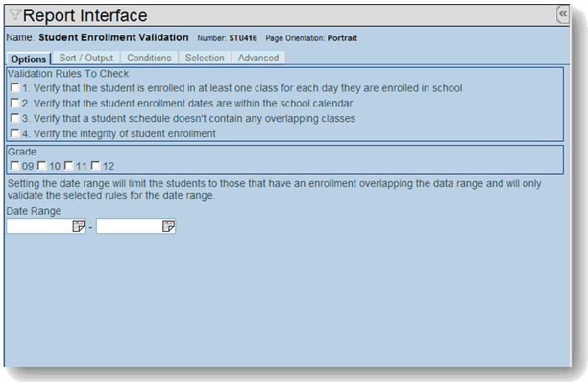Tick rule 4 integrity of student enrollment

click(14, 133)
